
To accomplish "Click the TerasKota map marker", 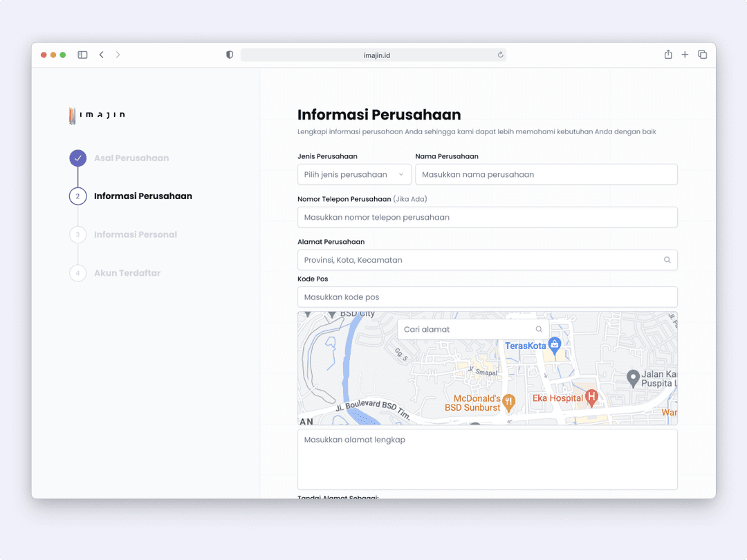I will 554,344.
